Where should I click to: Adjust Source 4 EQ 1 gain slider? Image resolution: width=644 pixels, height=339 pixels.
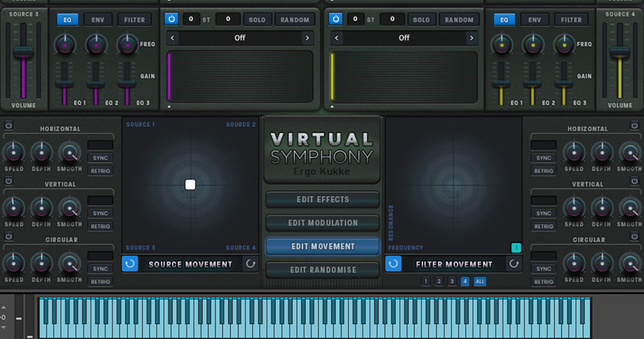pos(501,84)
